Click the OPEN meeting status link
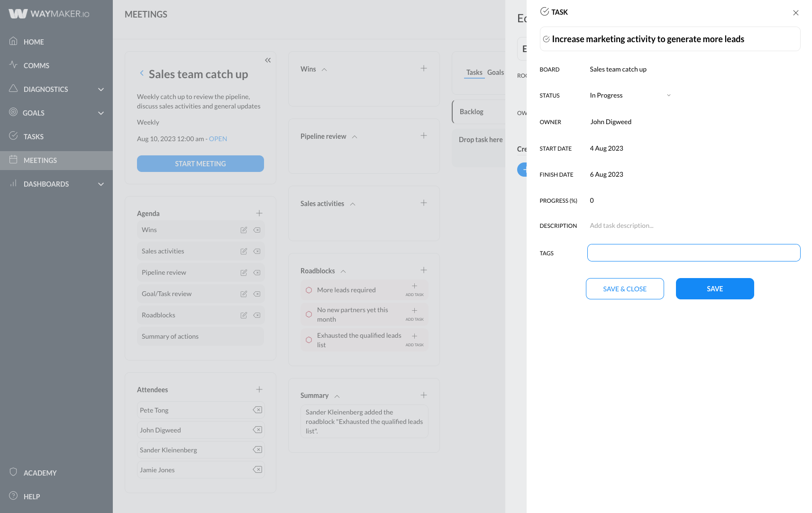The image size is (812, 513). pos(218,139)
